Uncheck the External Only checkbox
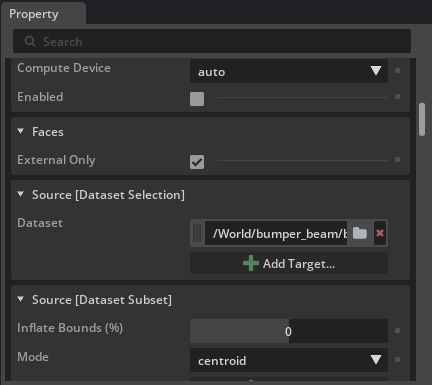The height and width of the screenshot is (385, 432). (197, 162)
